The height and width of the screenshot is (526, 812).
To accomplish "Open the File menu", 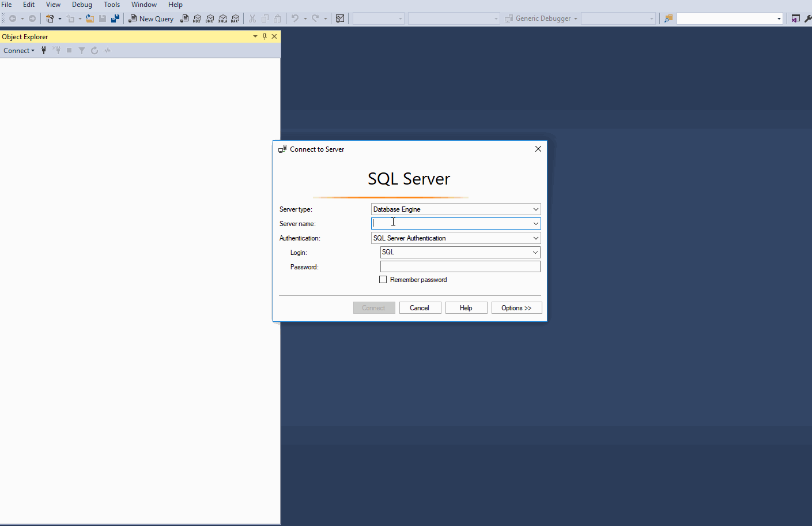I will (7, 5).
